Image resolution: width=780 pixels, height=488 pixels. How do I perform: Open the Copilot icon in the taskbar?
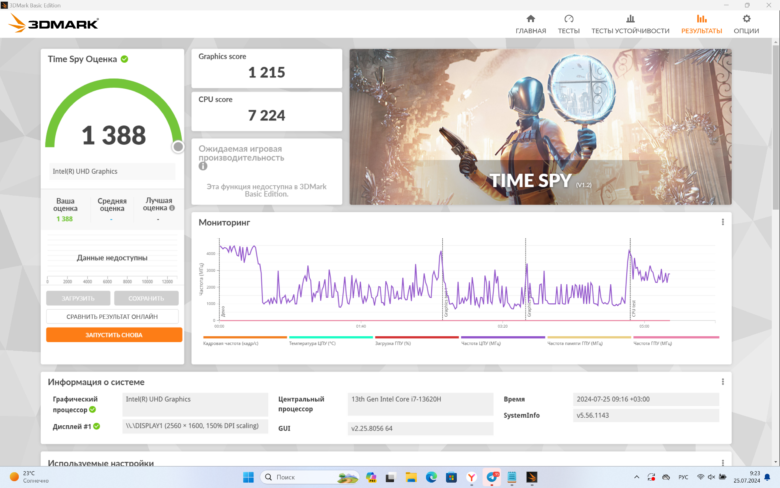371,477
